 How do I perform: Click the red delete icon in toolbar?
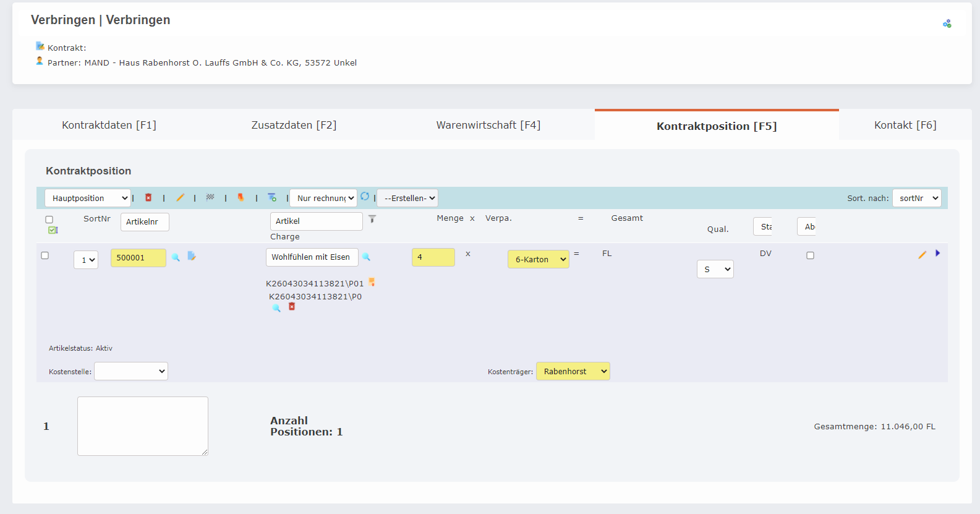pyautogui.click(x=148, y=197)
